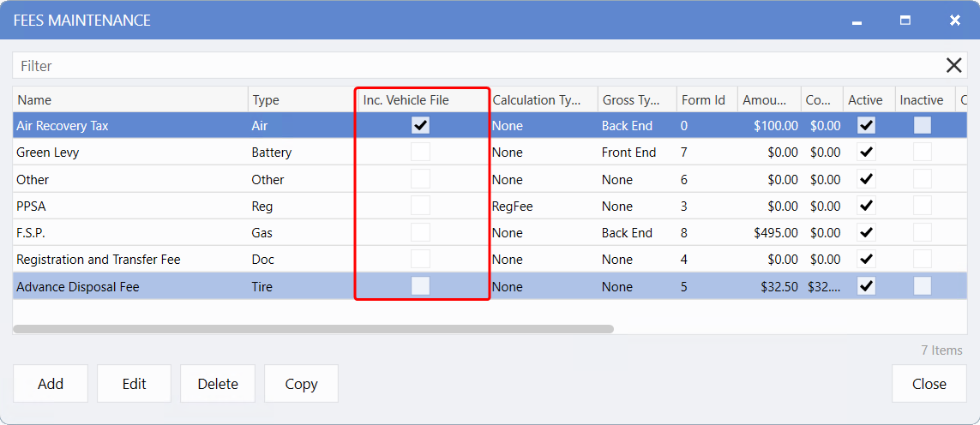Click the horizontal scrollbar thumb
Viewport: 980px width, 425px height.
tap(313, 328)
